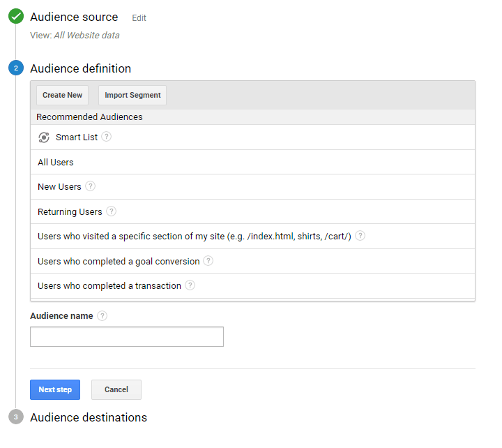
Task: Click the Smart List help question-mark icon
Action: 106,137
